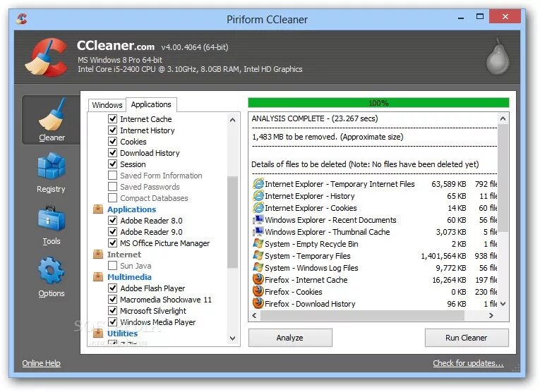Image resolution: width=540 pixels, height=392 pixels.
Task: Click System icon for Windows Log Files
Action: pos(258,267)
